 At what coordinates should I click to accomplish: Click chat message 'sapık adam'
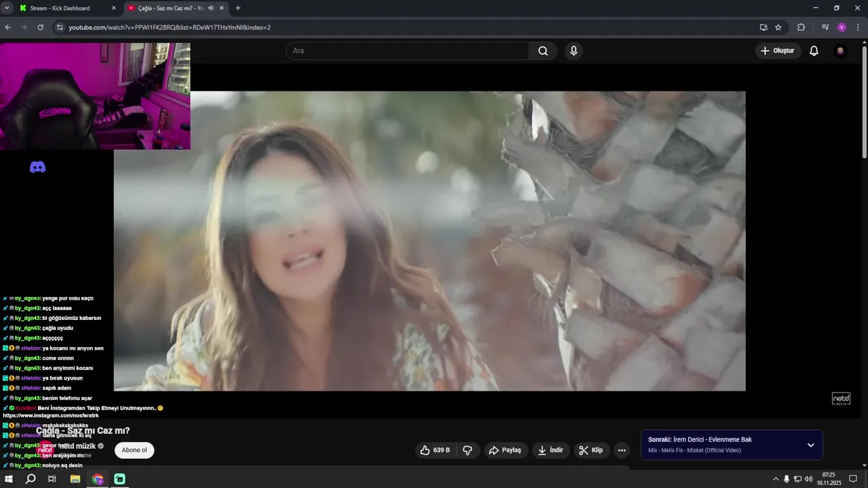pyautogui.click(x=56, y=388)
